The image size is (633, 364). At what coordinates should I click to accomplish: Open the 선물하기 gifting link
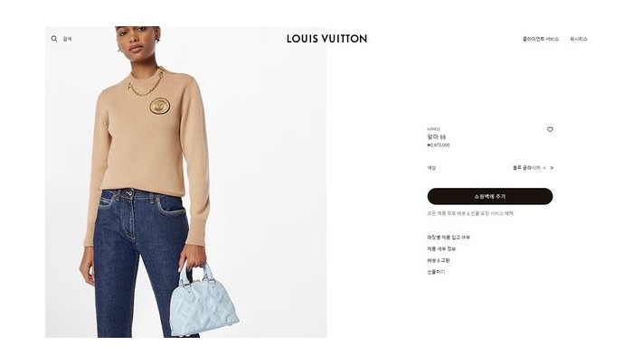[436, 272]
